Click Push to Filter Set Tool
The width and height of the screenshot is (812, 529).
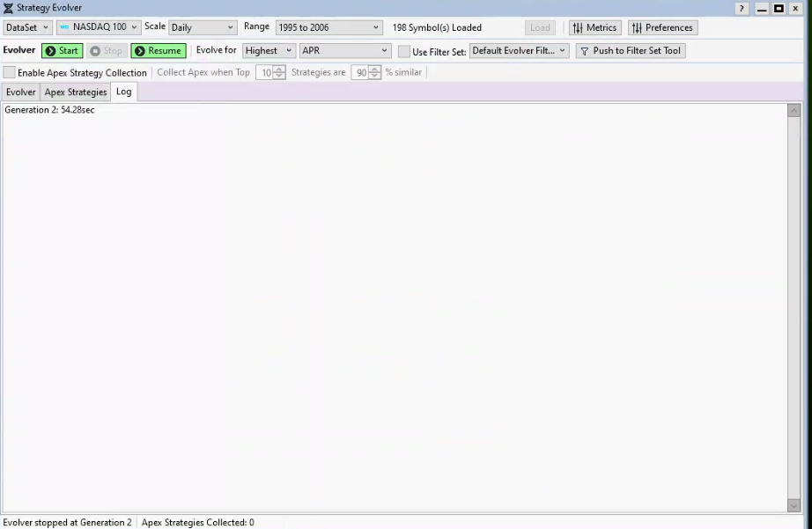coord(630,51)
